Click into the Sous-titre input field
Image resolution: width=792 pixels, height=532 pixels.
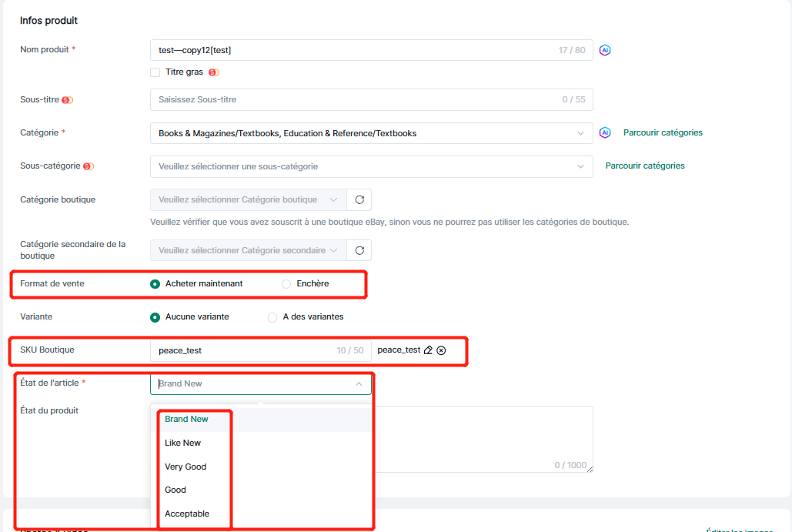point(354,100)
